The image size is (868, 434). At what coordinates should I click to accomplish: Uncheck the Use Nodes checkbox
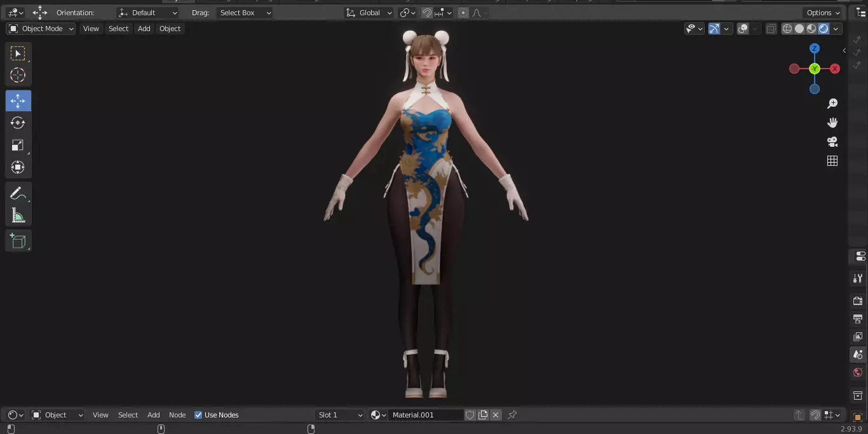tap(198, 415)
